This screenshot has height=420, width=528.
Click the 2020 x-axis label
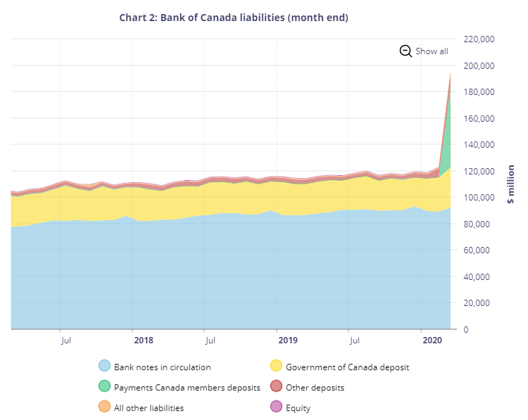click(432, 341)
